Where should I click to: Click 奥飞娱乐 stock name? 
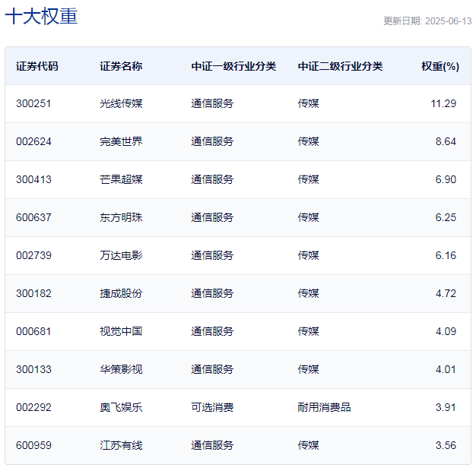point(121,407)
